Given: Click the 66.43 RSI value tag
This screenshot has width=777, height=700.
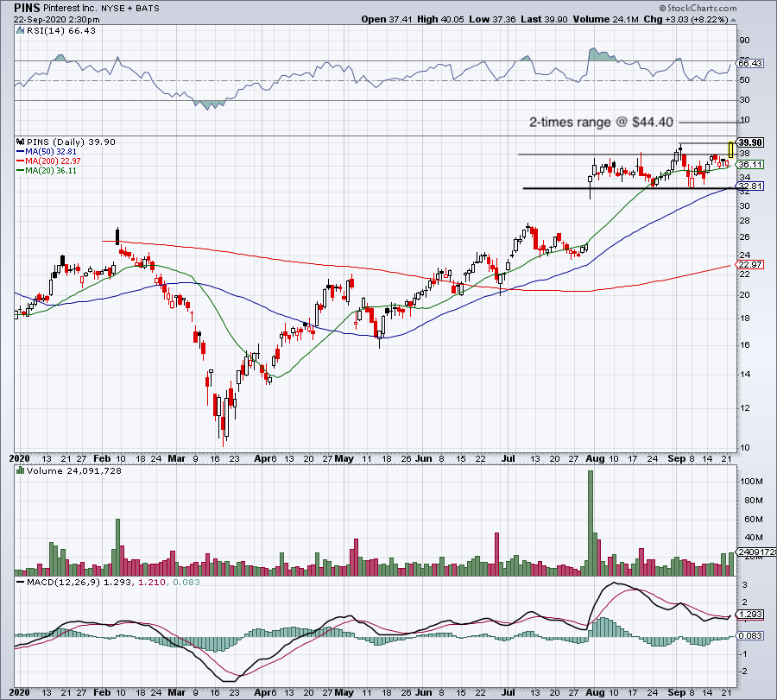Looking at the screenshot, I should 750,63.
